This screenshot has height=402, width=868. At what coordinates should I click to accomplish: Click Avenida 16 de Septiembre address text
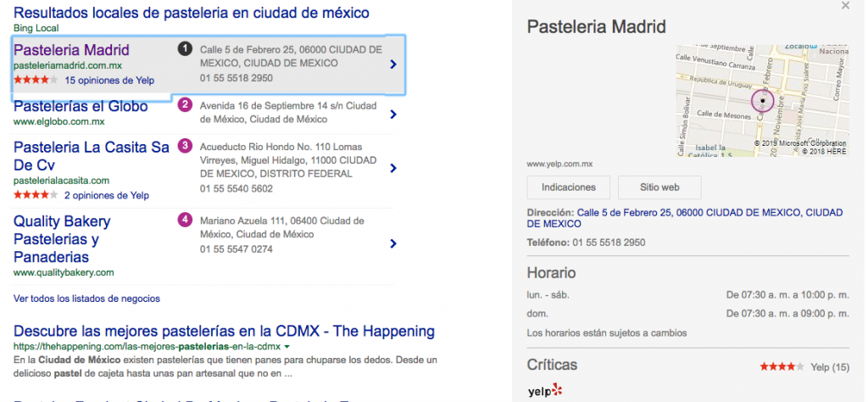288,113
